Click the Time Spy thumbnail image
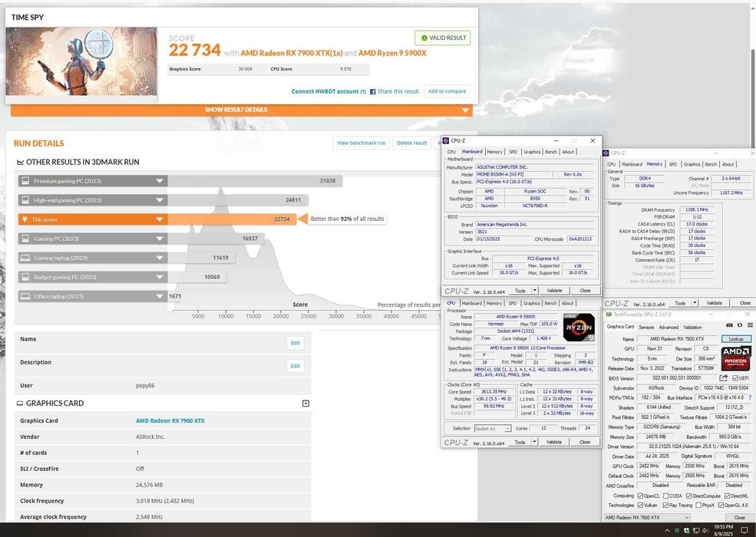The width and height of the screenshot is (756, 537). click(x=81, y=61)
